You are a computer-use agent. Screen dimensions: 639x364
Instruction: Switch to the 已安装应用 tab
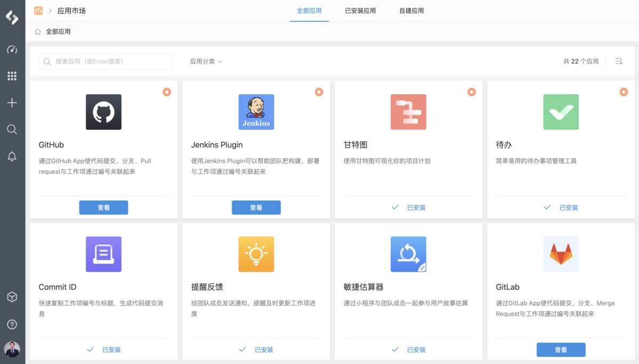[x=360, y=11]
